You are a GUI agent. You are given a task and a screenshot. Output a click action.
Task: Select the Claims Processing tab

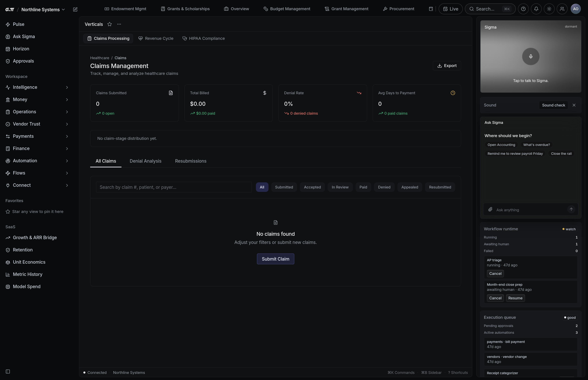pos(108,38)
